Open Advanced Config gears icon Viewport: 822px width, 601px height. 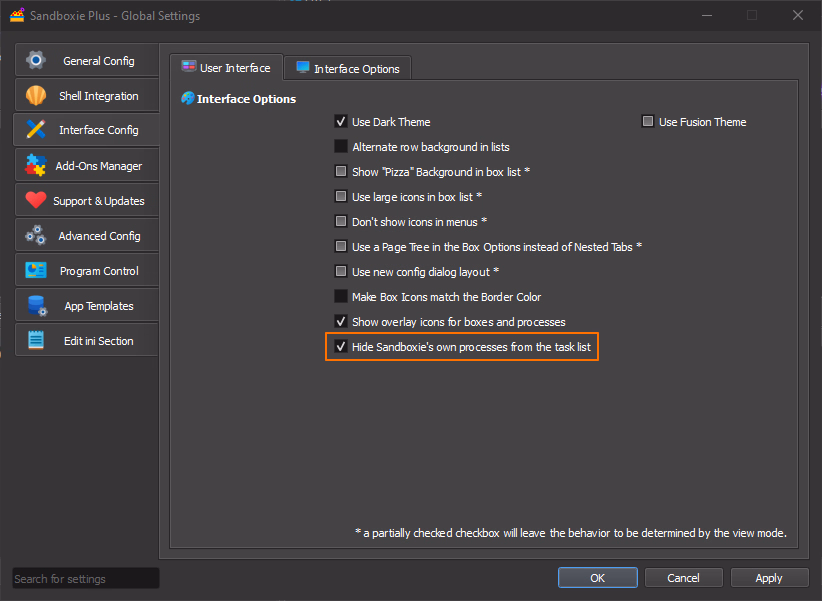click(x=36, y=235)
